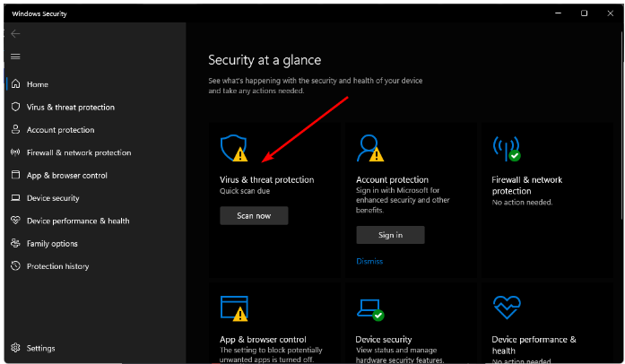Click the Virus & threat protection tile title

(266, 180)
